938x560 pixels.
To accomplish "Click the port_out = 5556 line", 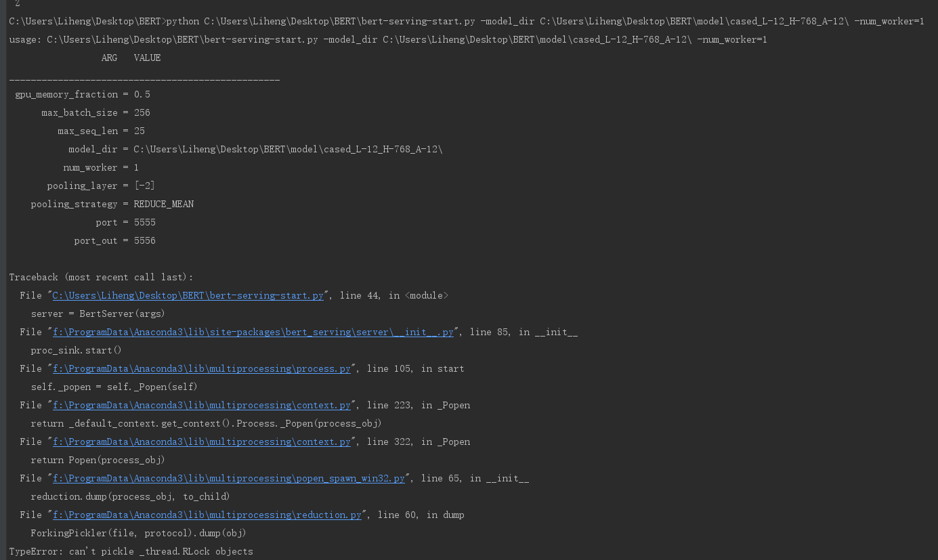I will click(x=114, y=241).
